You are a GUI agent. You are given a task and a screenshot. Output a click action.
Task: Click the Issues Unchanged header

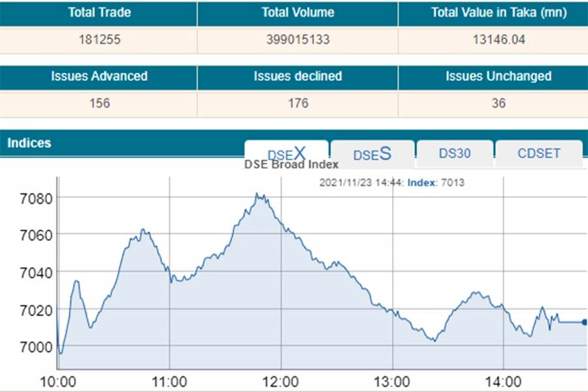[x=498, y=76]
